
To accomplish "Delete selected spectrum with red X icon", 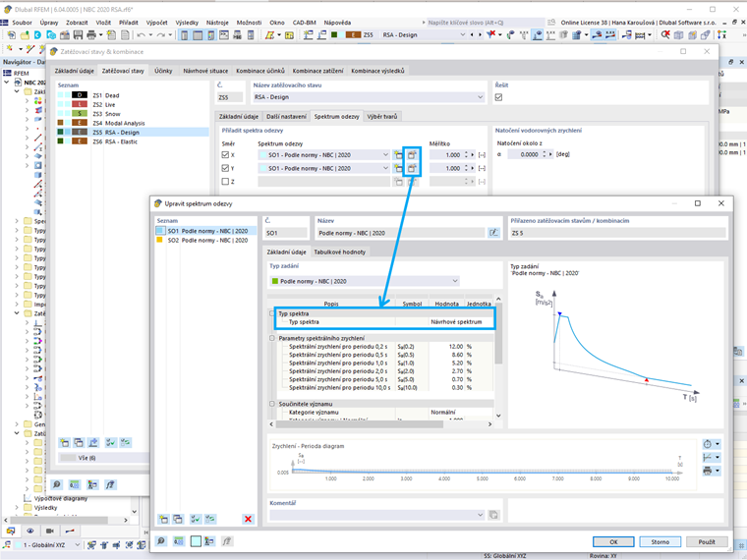I will tap(248, 519).
